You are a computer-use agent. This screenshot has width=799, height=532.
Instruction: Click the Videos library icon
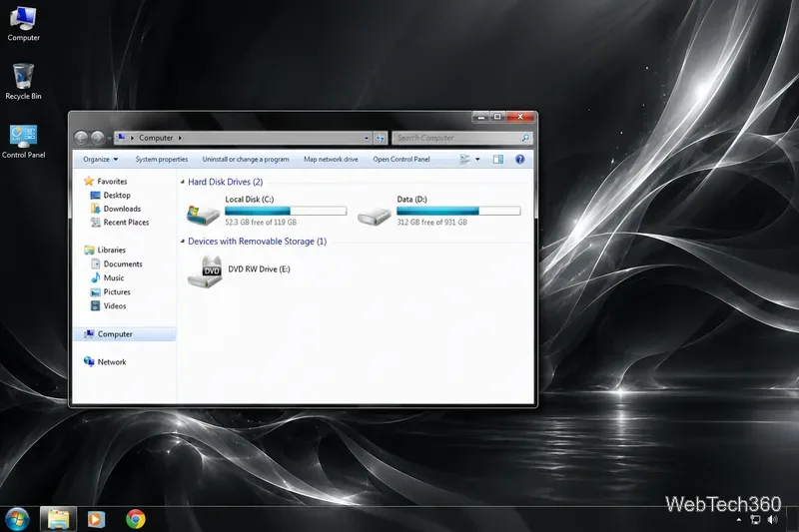pos(95,306)
